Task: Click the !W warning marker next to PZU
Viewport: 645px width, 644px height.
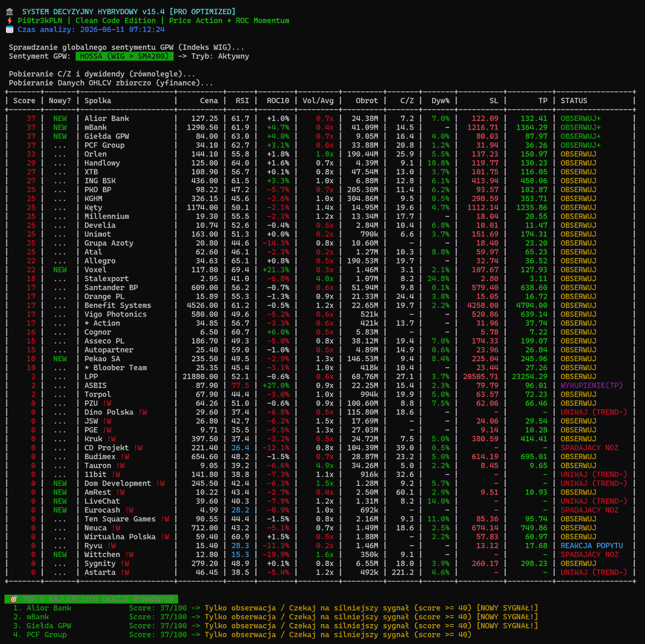Action: coord(107,403)
